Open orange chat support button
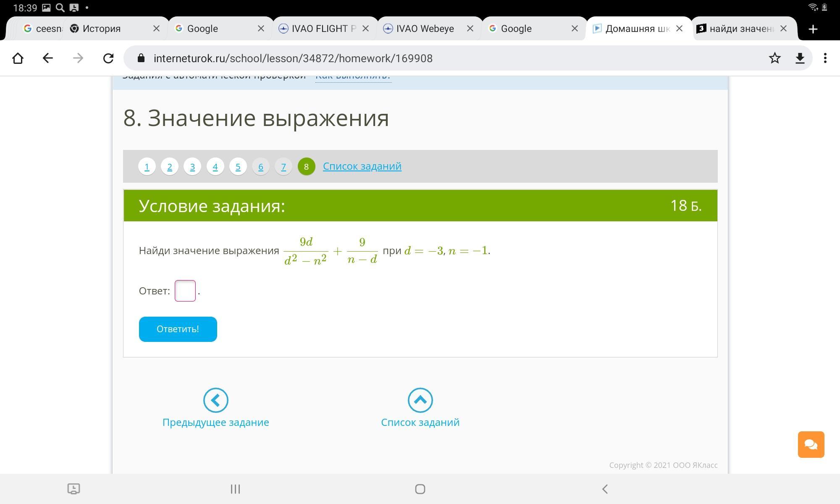Viewport: 840px width, 504px height. [811, 444]
